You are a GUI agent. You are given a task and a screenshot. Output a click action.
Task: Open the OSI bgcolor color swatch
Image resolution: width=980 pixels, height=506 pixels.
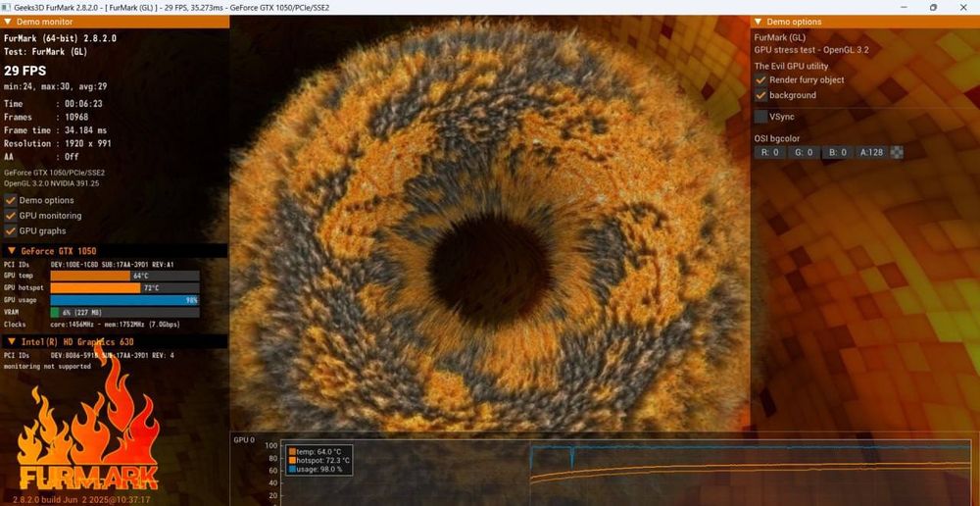[x=897, y=152]
